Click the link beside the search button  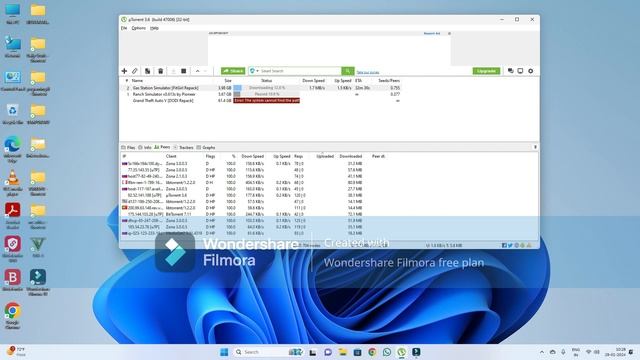click(368, 72)
